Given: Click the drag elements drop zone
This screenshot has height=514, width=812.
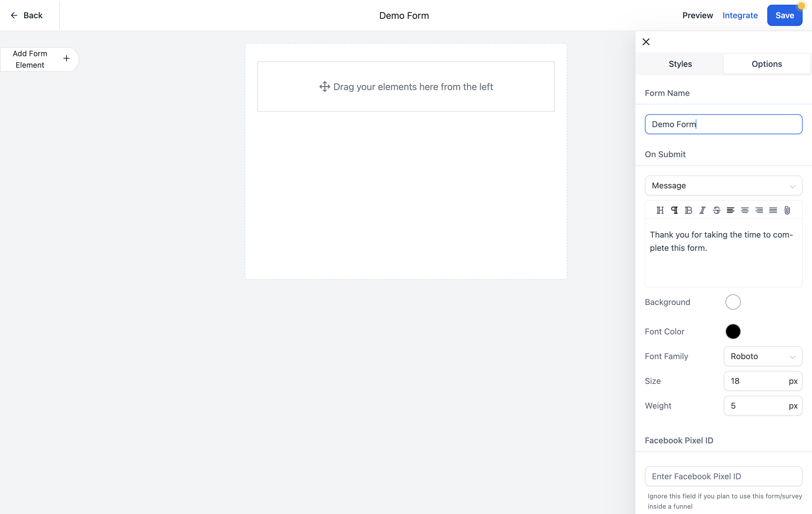Looking at the screenshot, I should click(406, 87).
